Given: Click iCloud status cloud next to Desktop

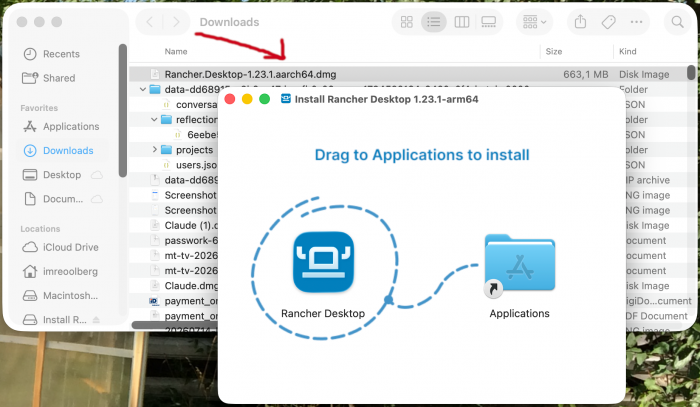Looking at the screenshot, I should (x=97, y=175).
